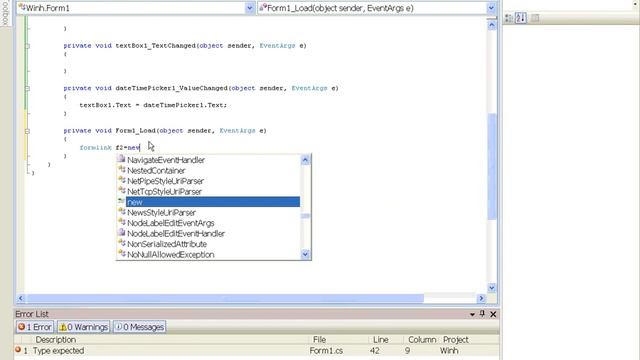The image size is (640, 360).
Task: Click the code editor scroll up arrow
Action: tap(491, 25)
